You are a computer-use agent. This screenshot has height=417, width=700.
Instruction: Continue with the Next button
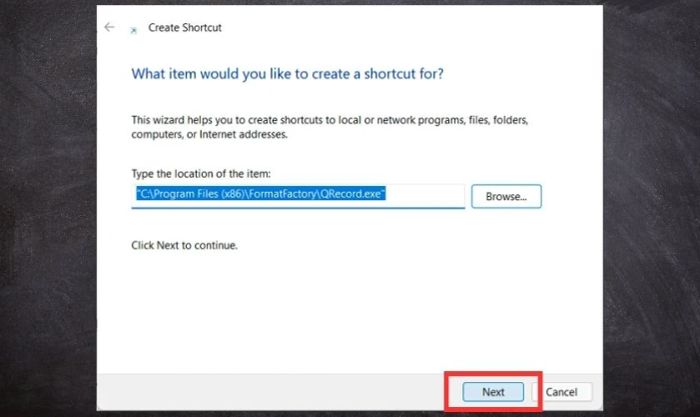(493, 392)
